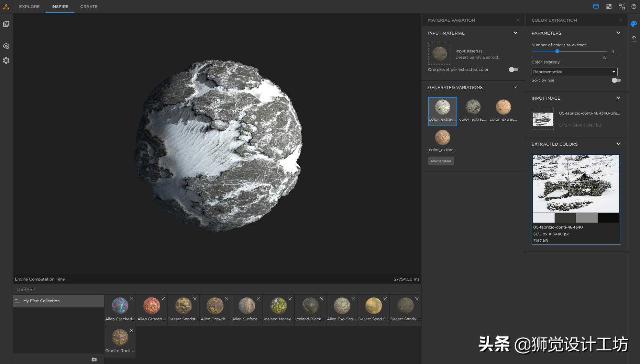This screenshot has height=364, width=640.
Task: Click the upload export icon
Action: [634, 38]
